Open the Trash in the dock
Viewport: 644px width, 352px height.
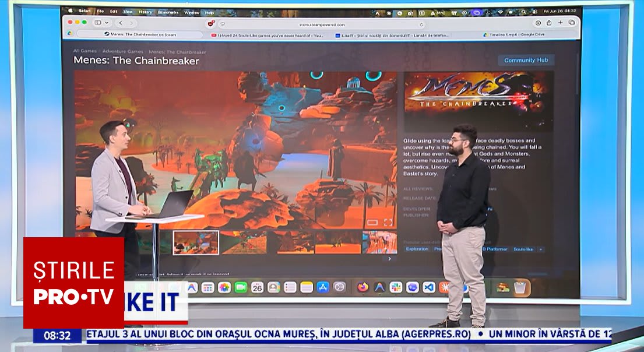[x=519, y=287]
